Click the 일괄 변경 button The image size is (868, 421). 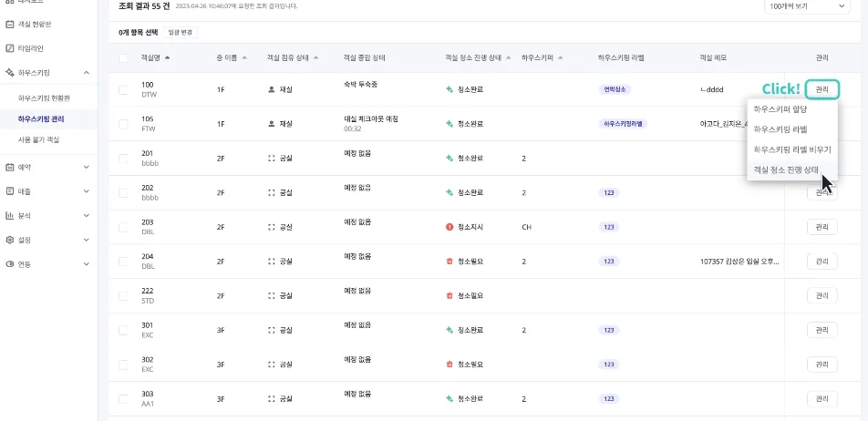(181, 33)
